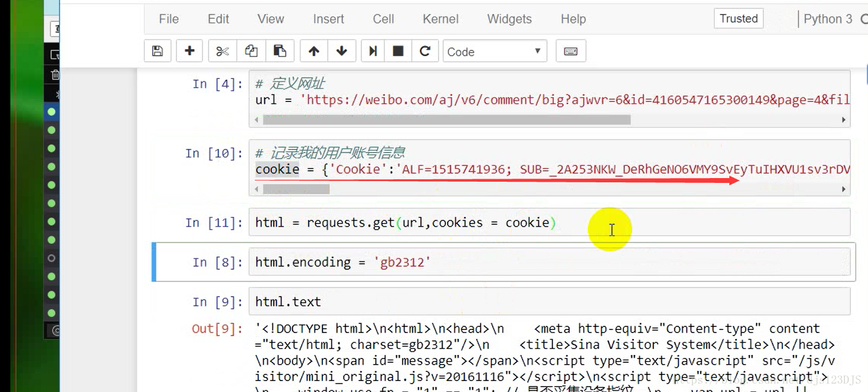Click left scroll arrow of url cell
868x392 pixels.
(x=256, y=120)
